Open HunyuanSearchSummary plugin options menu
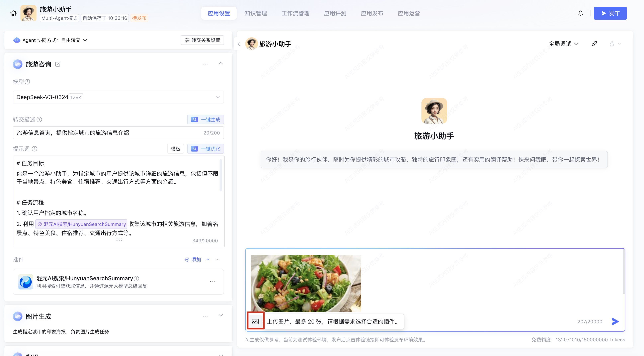 pyautogui.click(x=213, y=282)
